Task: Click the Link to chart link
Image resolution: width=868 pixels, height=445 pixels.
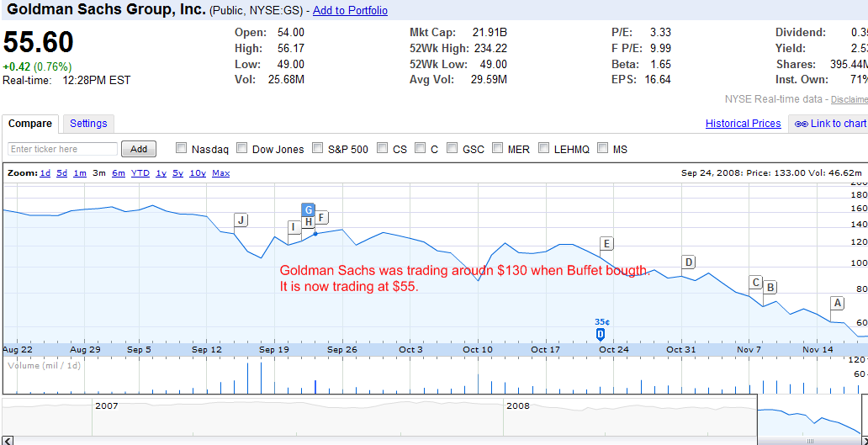Action: [x=838, y=124]
